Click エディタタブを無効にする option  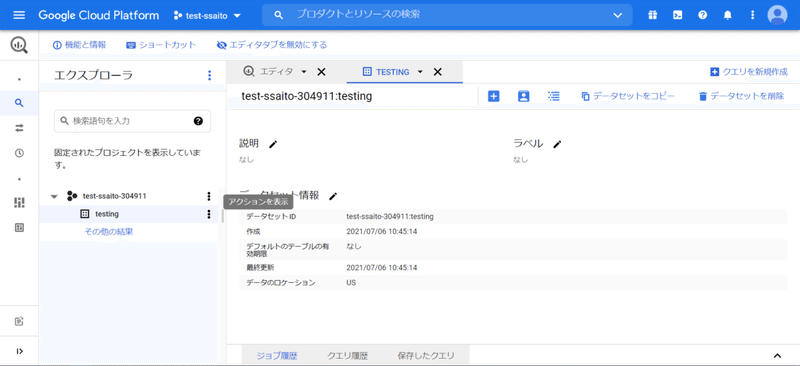271,45
